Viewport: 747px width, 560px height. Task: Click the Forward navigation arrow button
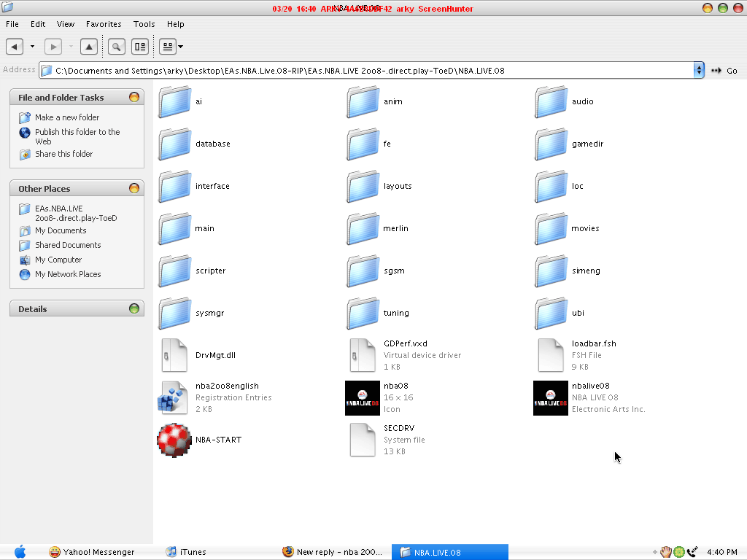click(x=53, y=47)
